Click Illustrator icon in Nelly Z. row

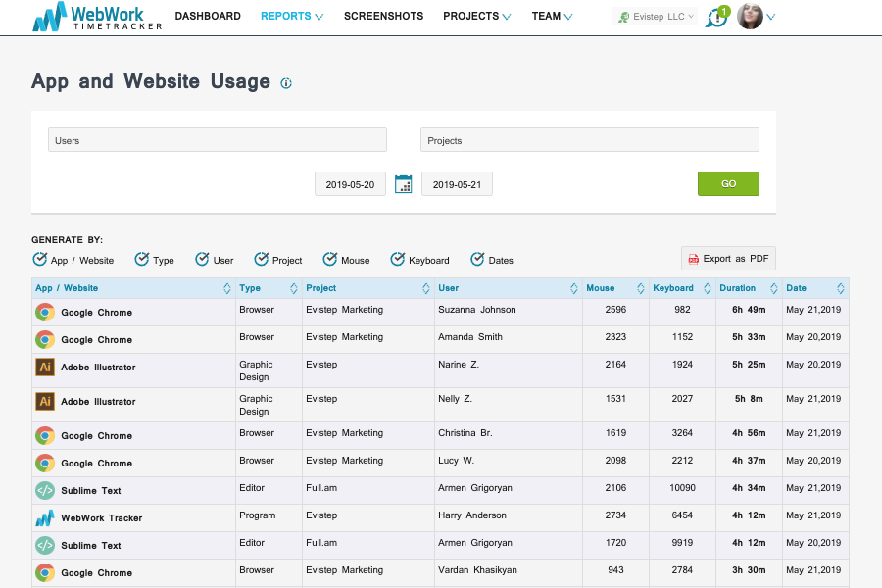[x=45, y=401]
